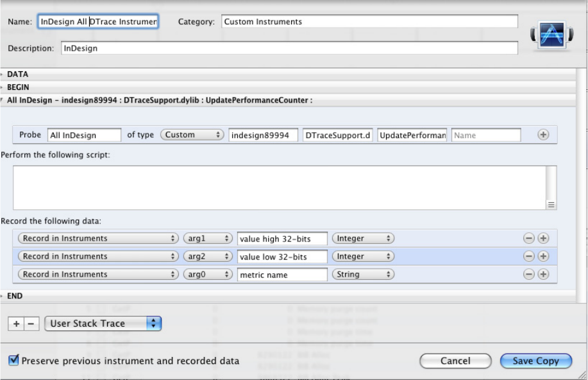The width and height of the screenshot is (588, 380).
Task: Uncheck Preserve previous instrument and recorded data
Action: [13, 360]
